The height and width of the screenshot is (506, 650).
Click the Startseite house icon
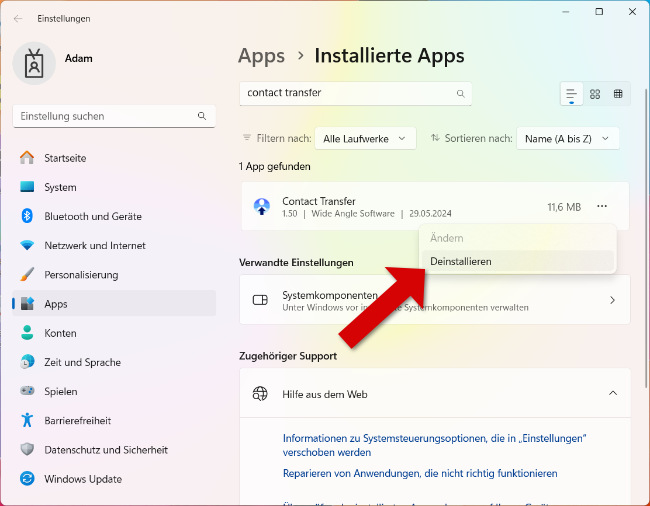tap(27, 158)
